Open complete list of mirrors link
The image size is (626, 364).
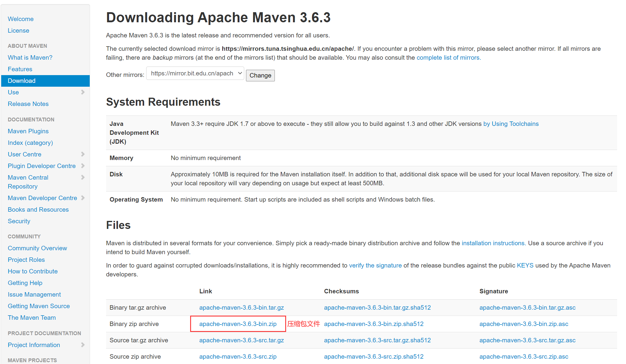click(x=448, y=58)
